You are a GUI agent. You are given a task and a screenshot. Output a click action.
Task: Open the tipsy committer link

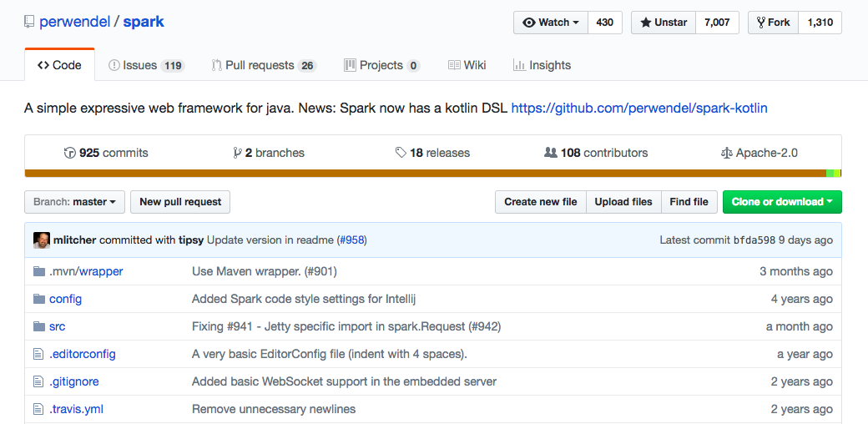(x=191, y=240)
